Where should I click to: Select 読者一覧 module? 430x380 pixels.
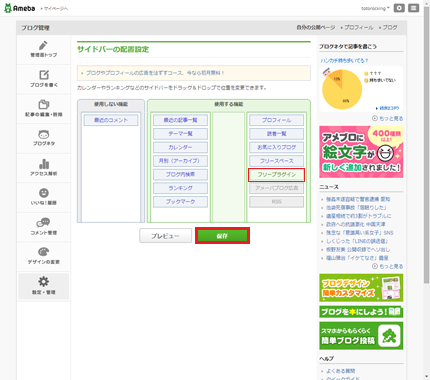tap(276, 134)
